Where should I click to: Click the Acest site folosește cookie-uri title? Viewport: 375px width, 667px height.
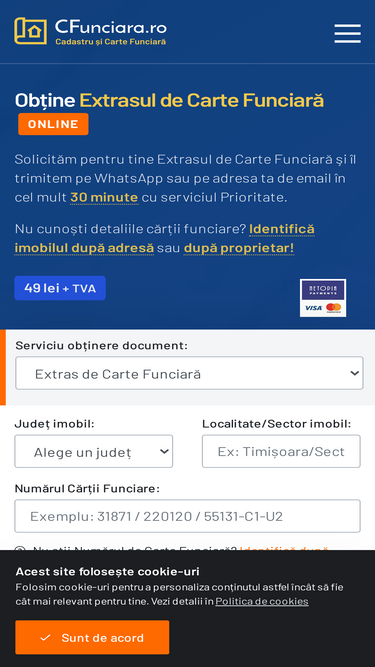tap(108, 571)
